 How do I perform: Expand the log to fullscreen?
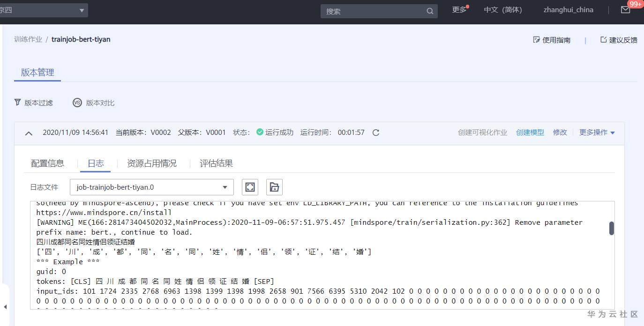click(x=250, y=187)
